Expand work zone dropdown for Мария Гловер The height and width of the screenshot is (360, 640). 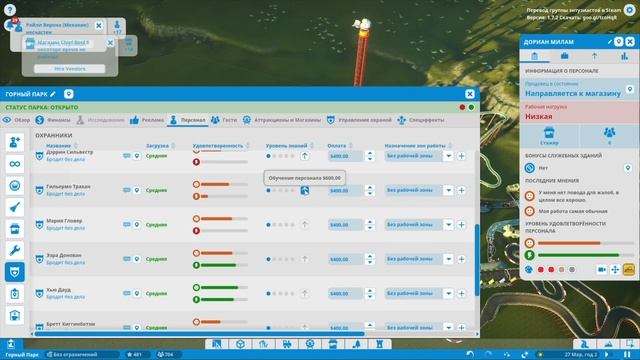click(x=448, y=224)
